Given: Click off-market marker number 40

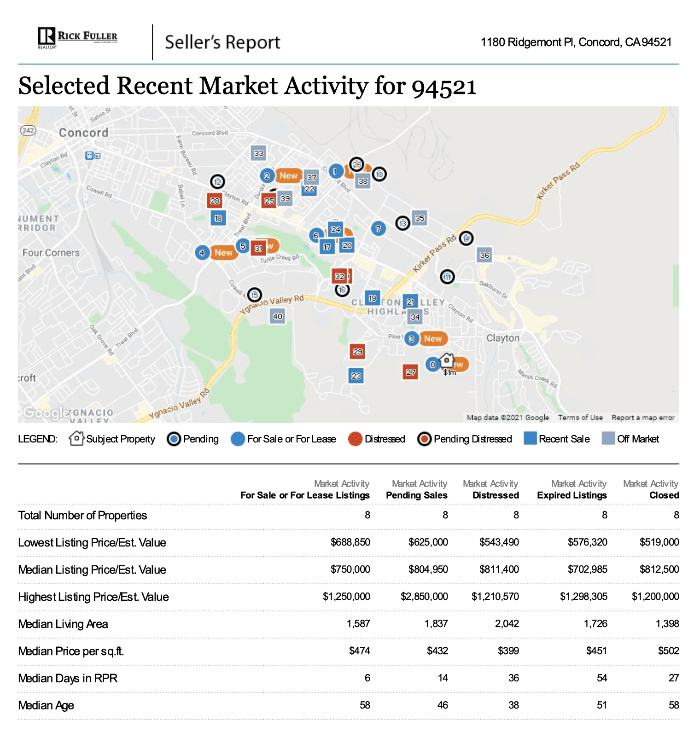Looking at the screenshot, I should [277, 316].
